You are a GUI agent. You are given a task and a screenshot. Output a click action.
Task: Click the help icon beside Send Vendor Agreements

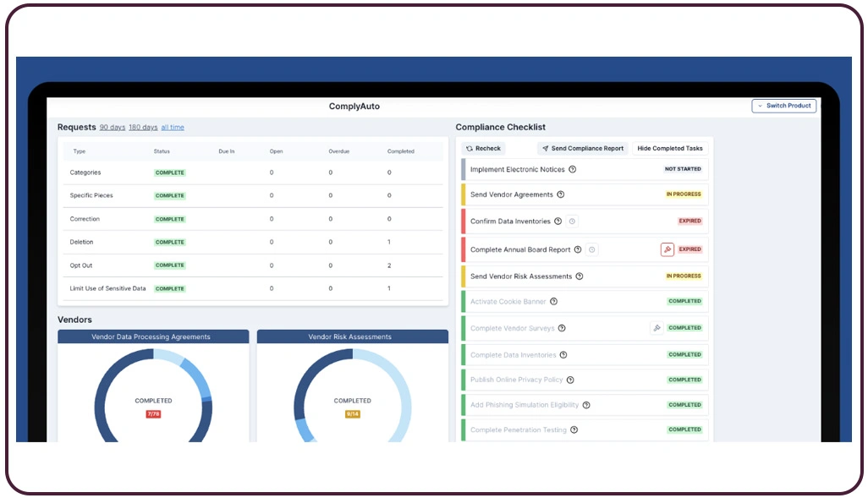(x=561, y=194)
